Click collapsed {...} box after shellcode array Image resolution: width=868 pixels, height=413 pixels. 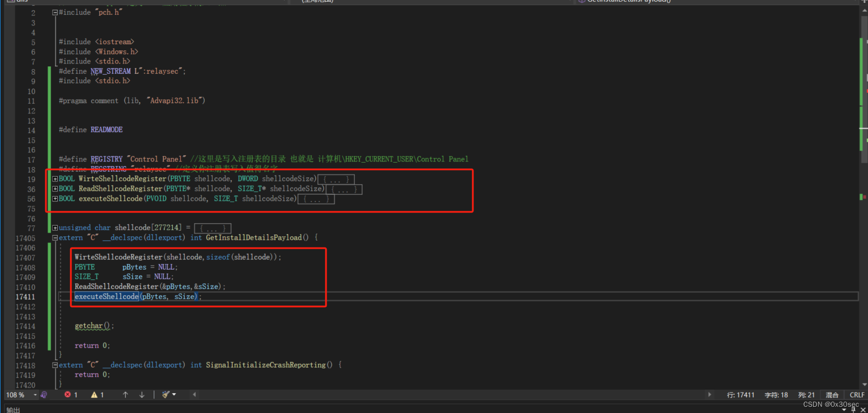coord(213,228)
